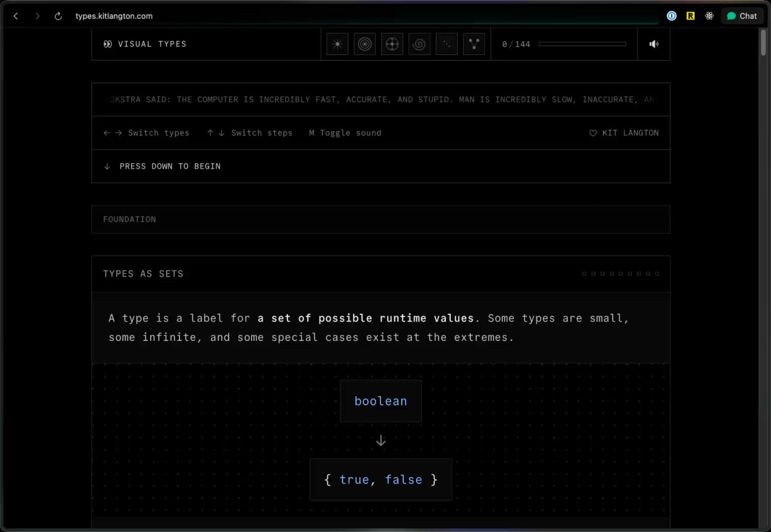The height and width of the screenshot is (532, 771).
Task: Select the scattered dots visualization icon
Action: [447, 44]
